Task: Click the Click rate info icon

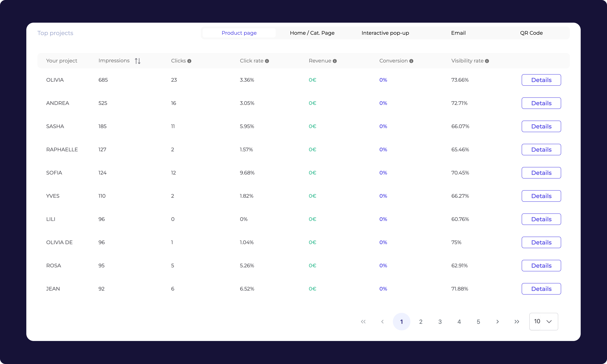Action: (267, 61)
